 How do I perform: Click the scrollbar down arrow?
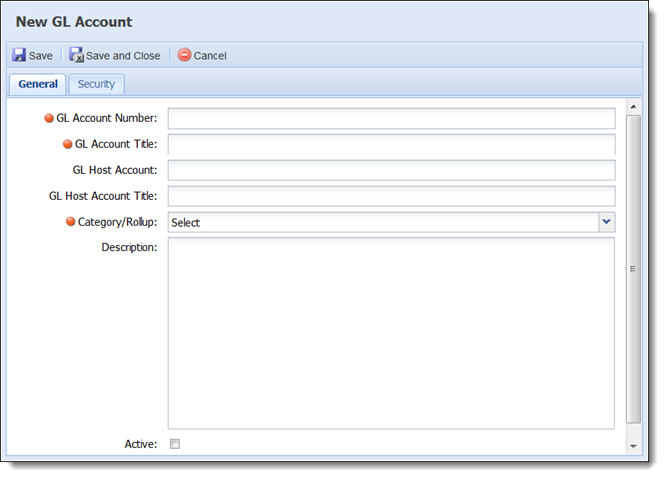[633, 446]
